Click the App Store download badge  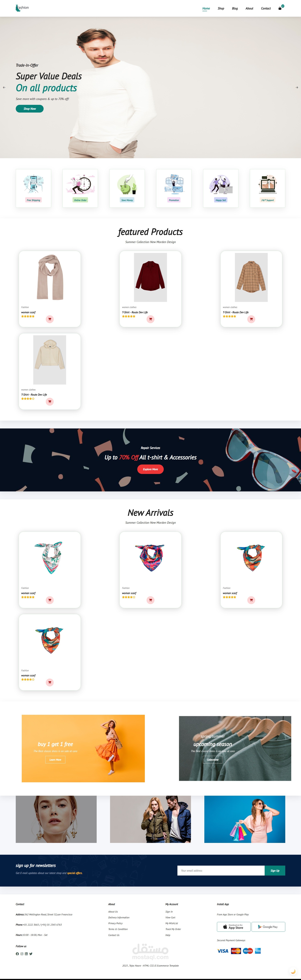click(234, 927)
